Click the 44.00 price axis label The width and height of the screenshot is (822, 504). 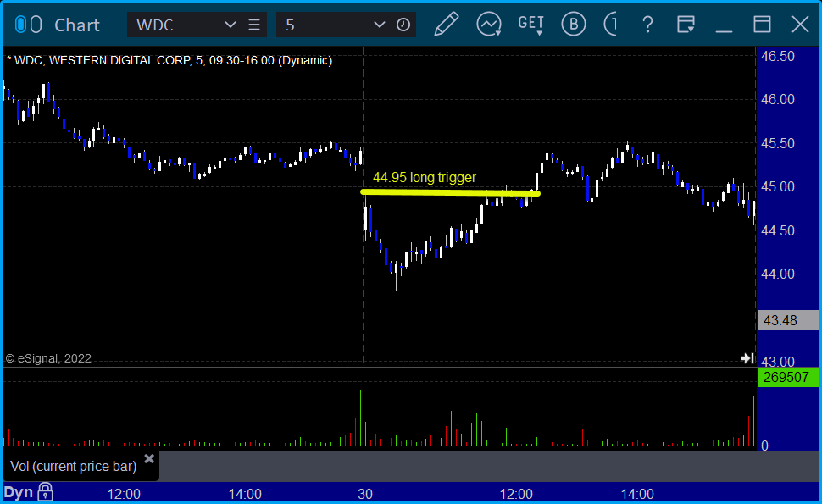778,274
